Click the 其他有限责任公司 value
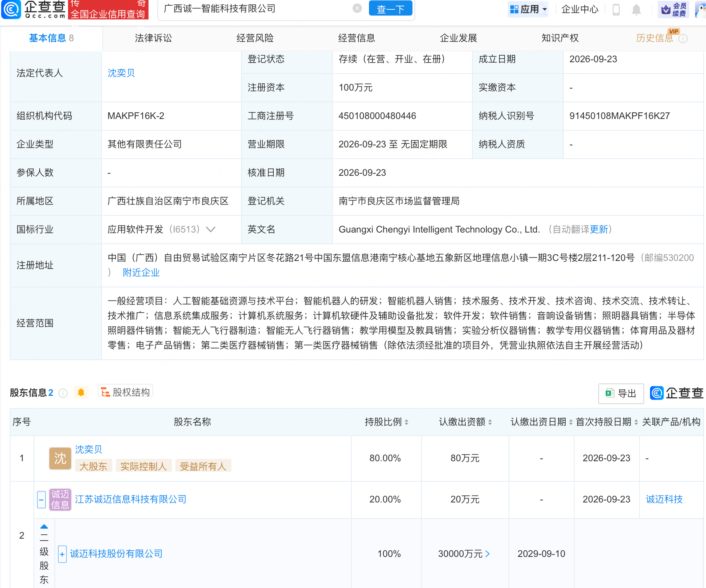The height and width of the screenshot is (588, 706). pos(145,144)
